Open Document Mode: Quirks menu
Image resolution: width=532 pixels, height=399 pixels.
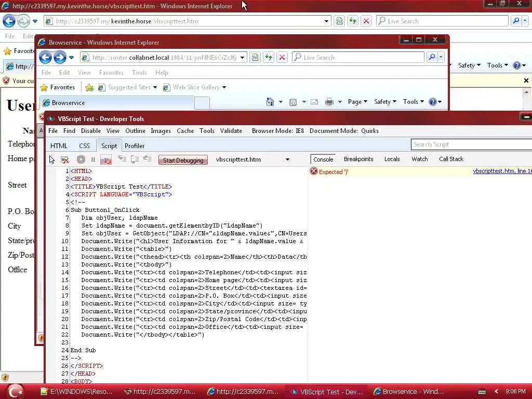pyautogui.click(x=344, y=131)
